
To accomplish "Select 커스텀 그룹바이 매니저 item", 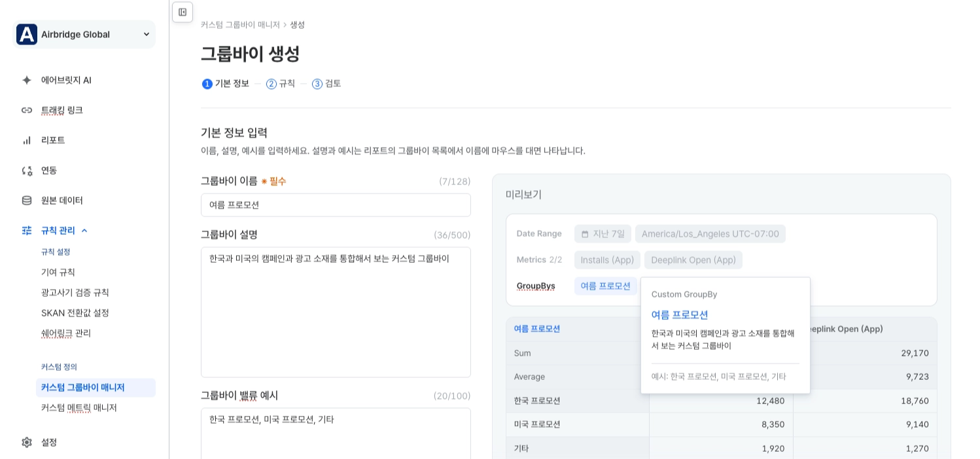I will click(96, 387).
